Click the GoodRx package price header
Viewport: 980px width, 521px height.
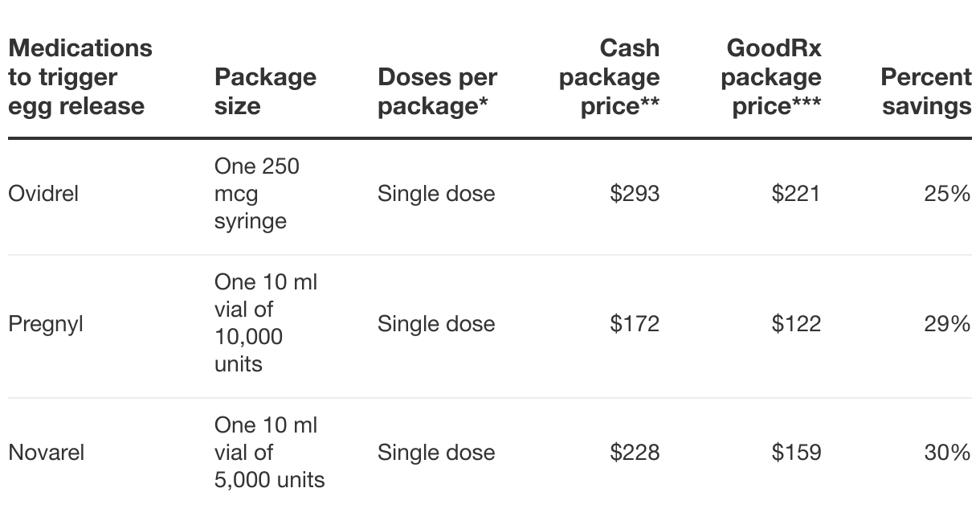[x=771, y=77]
